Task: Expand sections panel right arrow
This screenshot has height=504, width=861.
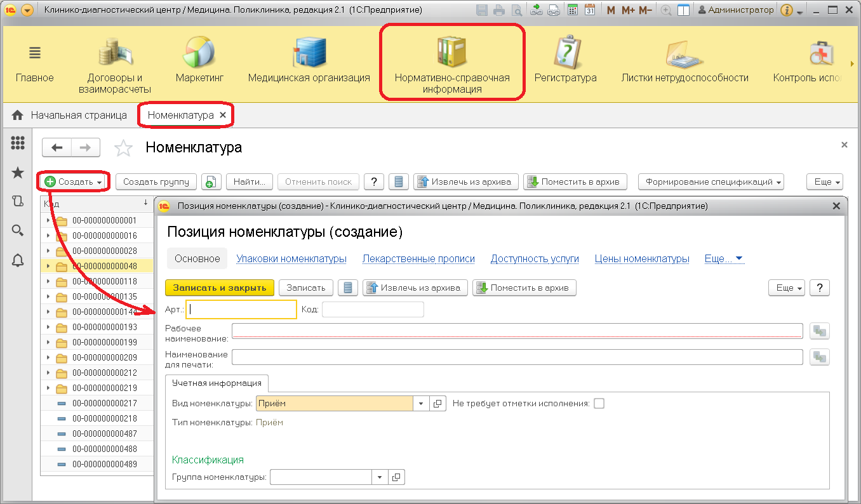Action: click(852, 63)
